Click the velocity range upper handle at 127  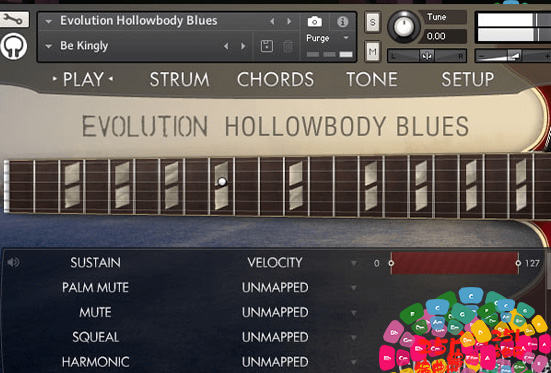(518, 263)
